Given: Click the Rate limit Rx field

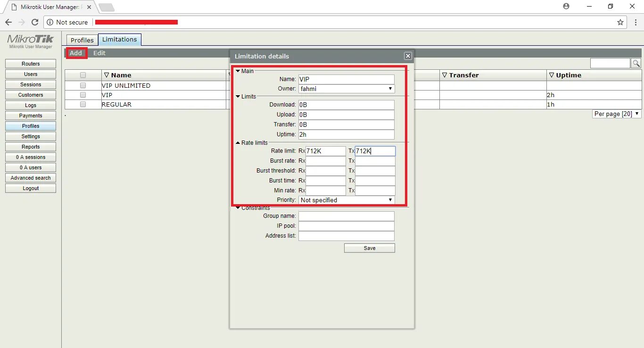Looking at the screenshot, I should click(x=326, y=151).
